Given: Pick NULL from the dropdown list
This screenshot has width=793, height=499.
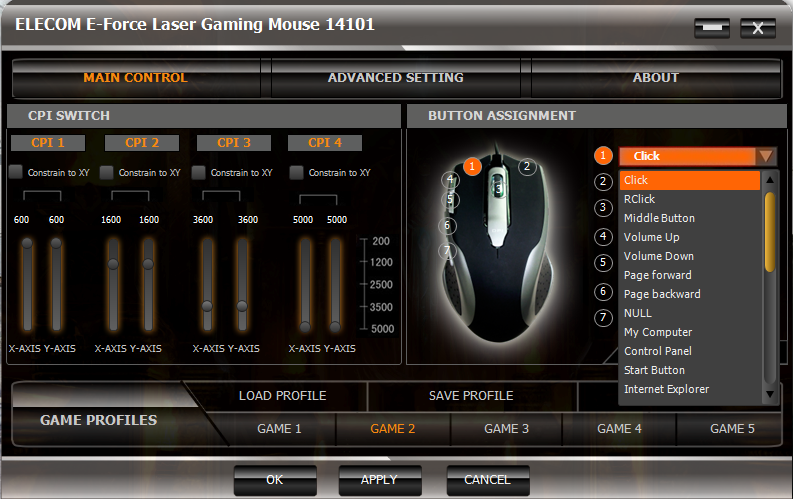Looking at the screenshot, I should pyautogui.click(x=689, y=313).
